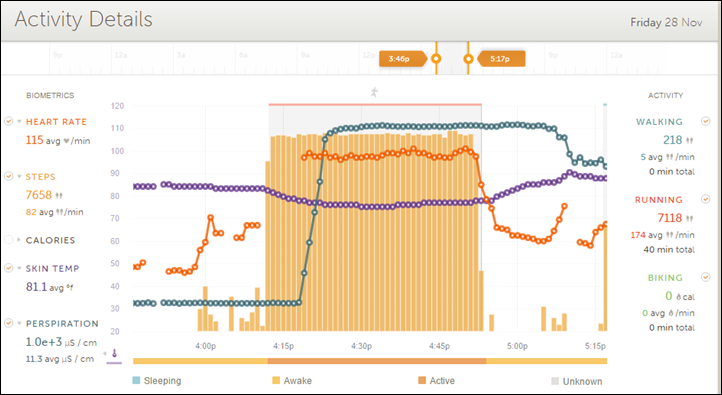Viewport: 722px width, 395px height.
Task: Click the Friday 28 Nov date
Action: [666, 23]
